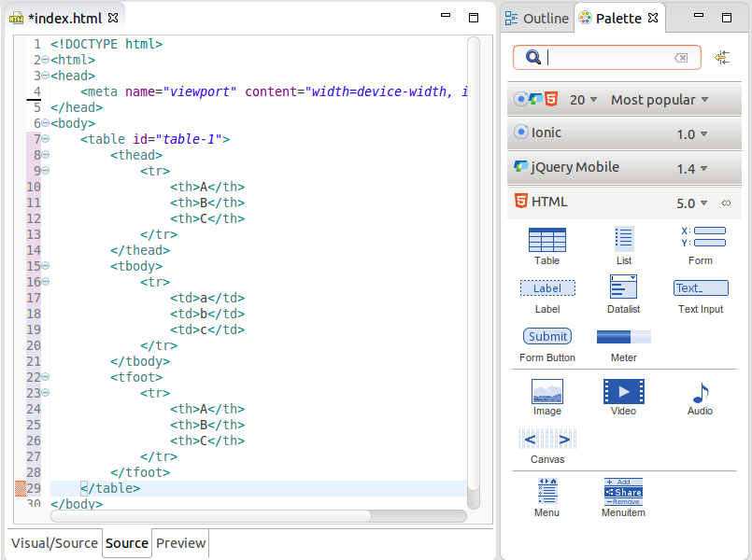Toggle the fold marker beside tfoot line 22

coord(45,377)
